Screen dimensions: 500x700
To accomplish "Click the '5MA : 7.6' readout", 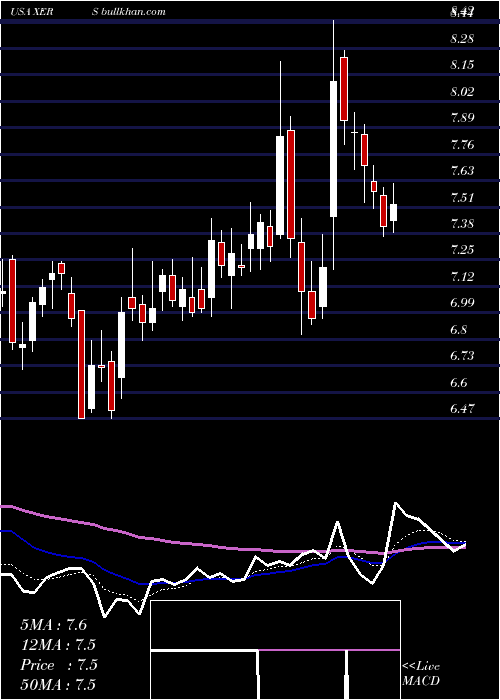I will pyautogui.click(x=54, y=625).
